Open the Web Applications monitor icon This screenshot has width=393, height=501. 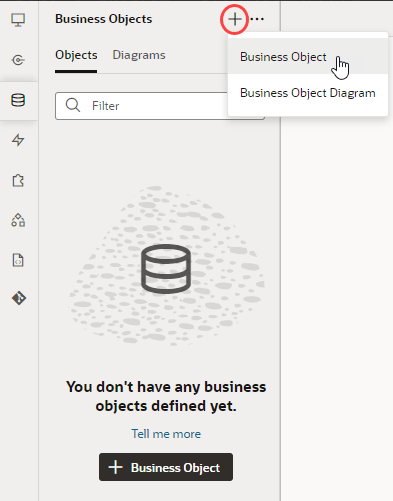pyautogui.click(x=18, y=20)
